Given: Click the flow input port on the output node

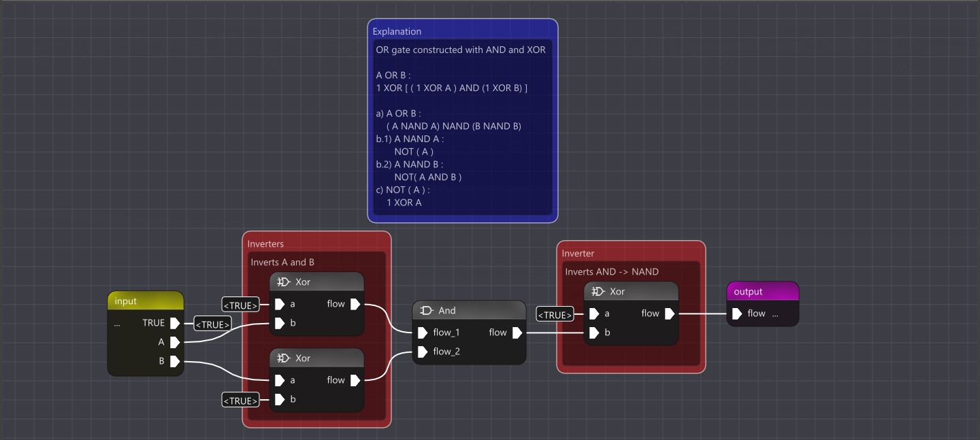Looking at the screenshot, I should pos(736,314).
